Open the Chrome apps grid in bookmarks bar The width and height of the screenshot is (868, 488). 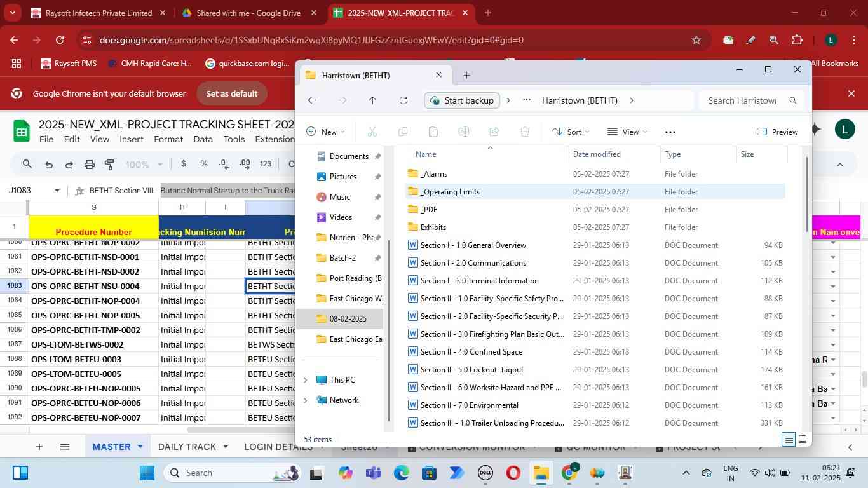point(17,64)
